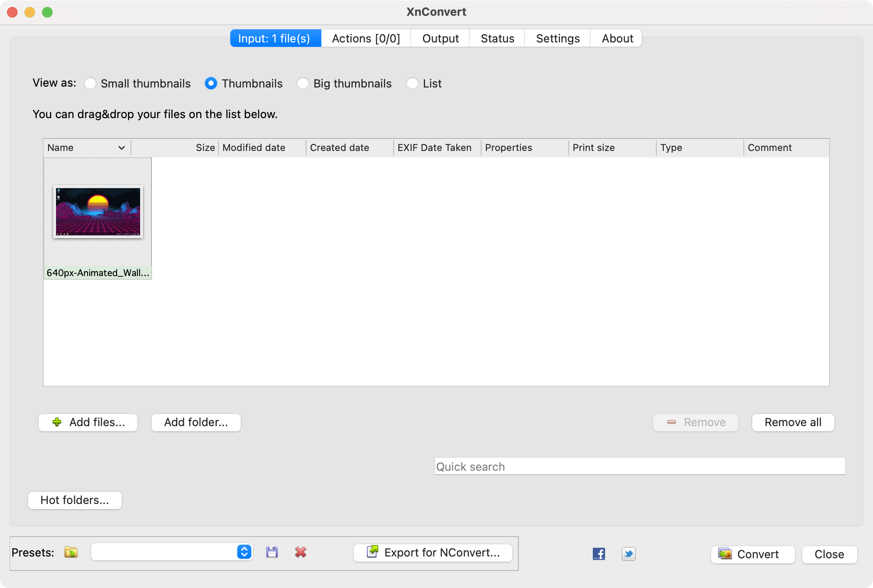Select Small thumbnails view option
Image resolution: width=873 pixels, height=588 pixels.
(x=91, y=83)
